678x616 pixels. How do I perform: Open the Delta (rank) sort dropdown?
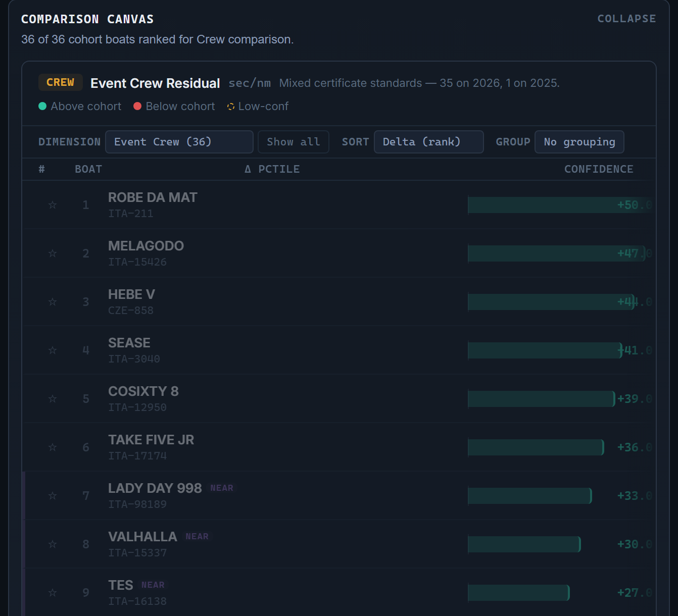point(429,142)
